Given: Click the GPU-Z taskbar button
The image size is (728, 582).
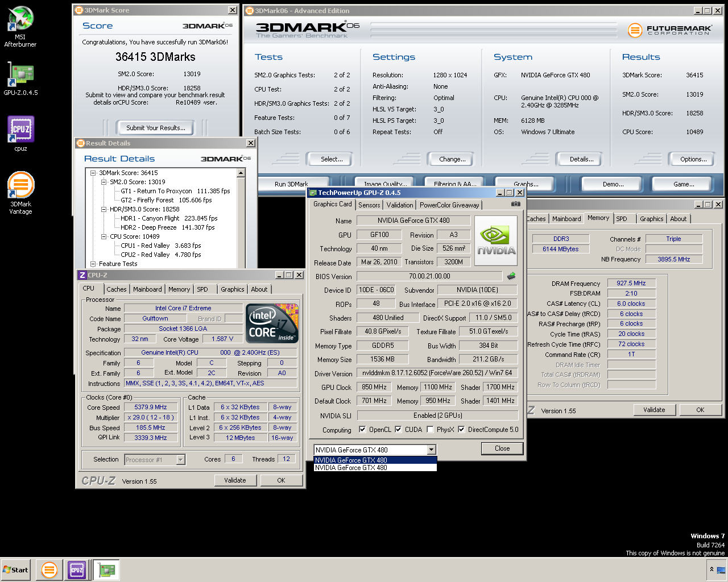Looking at the screenshot, I should tap(106, 569).
